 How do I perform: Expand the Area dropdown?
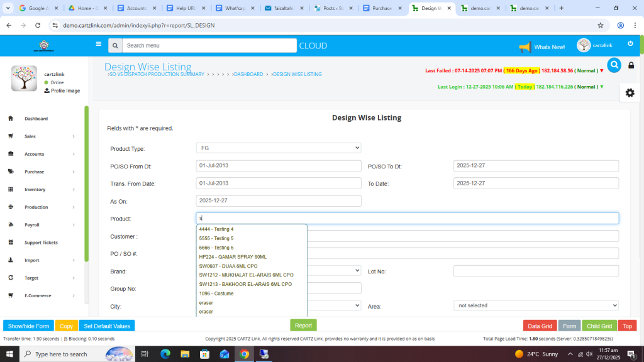536,305
